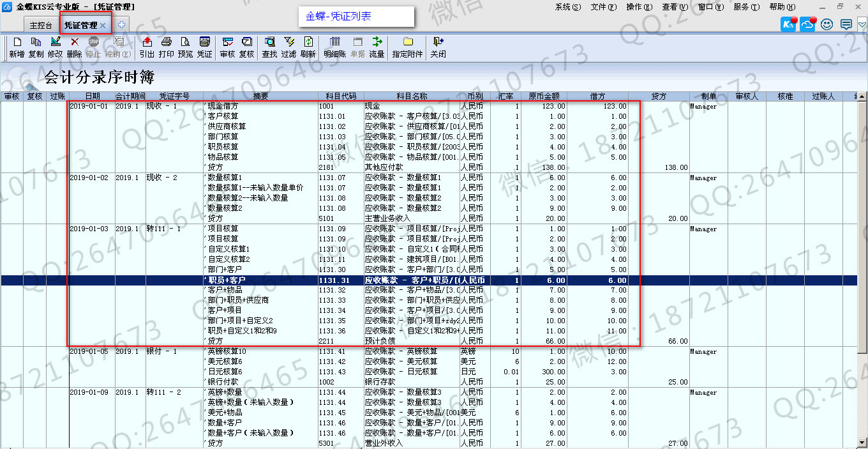The height and width of the screenshot is (449, 868).
Task: Open 预览 print preview from the toolbar
Action: click(185, 42)
